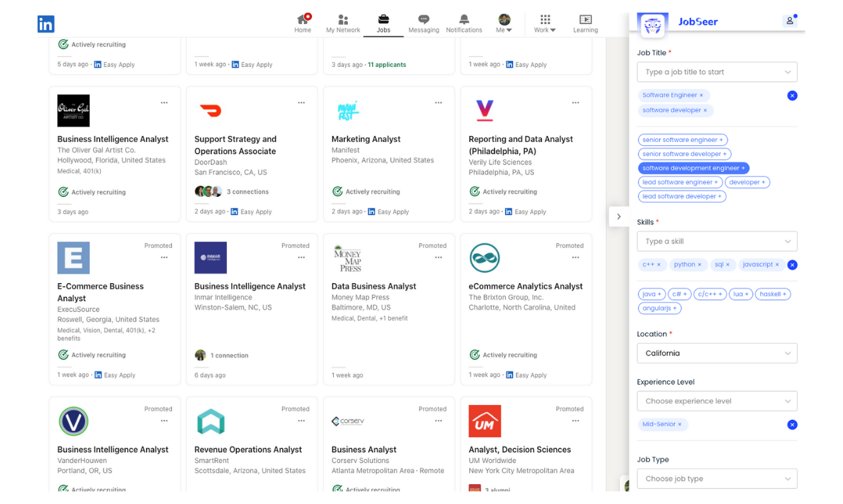
Task: Clear all selected skills
Action: coord(792,265)
